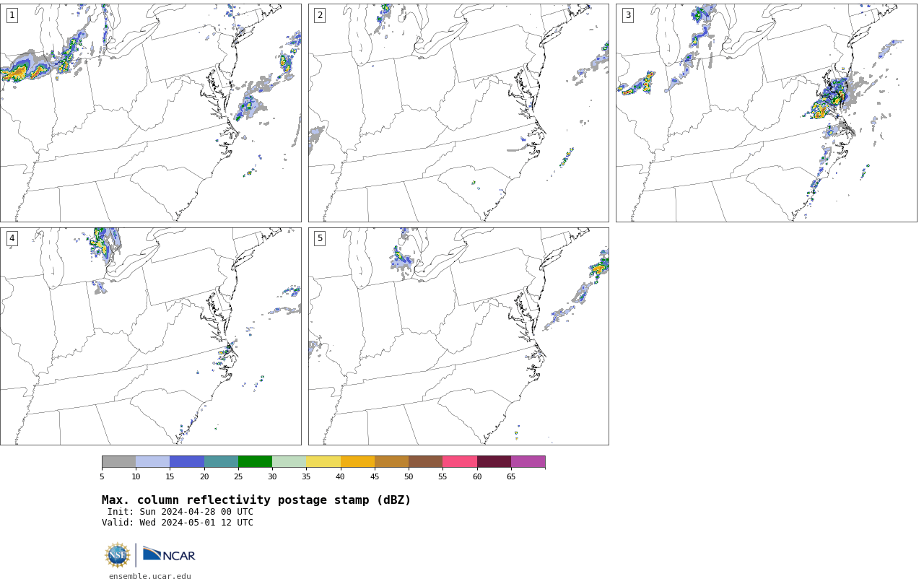Click the colorbar tick label 65

[x=511, y=476]
